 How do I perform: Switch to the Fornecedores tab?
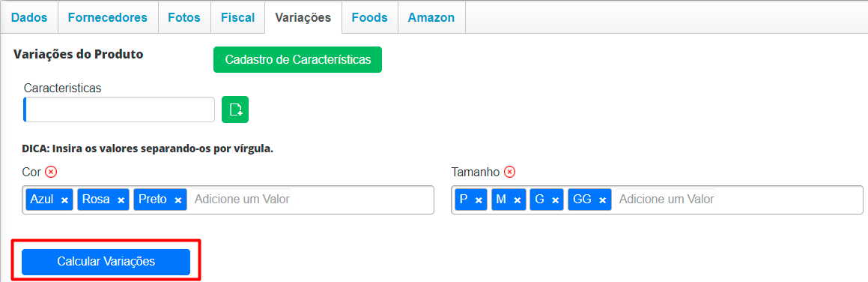click(x=107, y=17)
